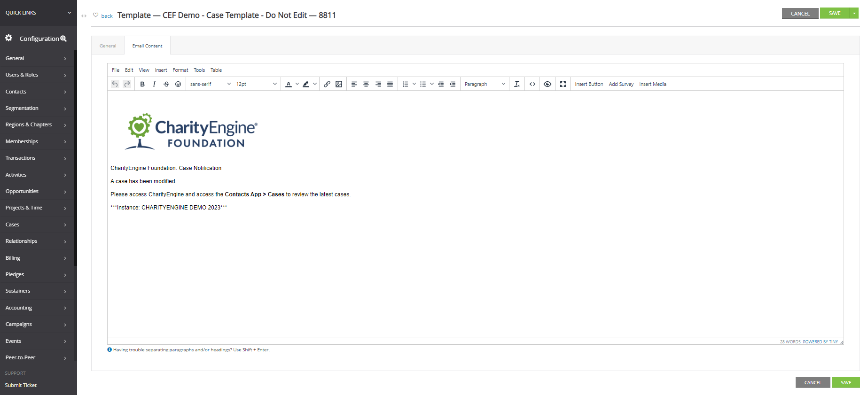Expand the Cases sidebar section

tap(37, 225)
